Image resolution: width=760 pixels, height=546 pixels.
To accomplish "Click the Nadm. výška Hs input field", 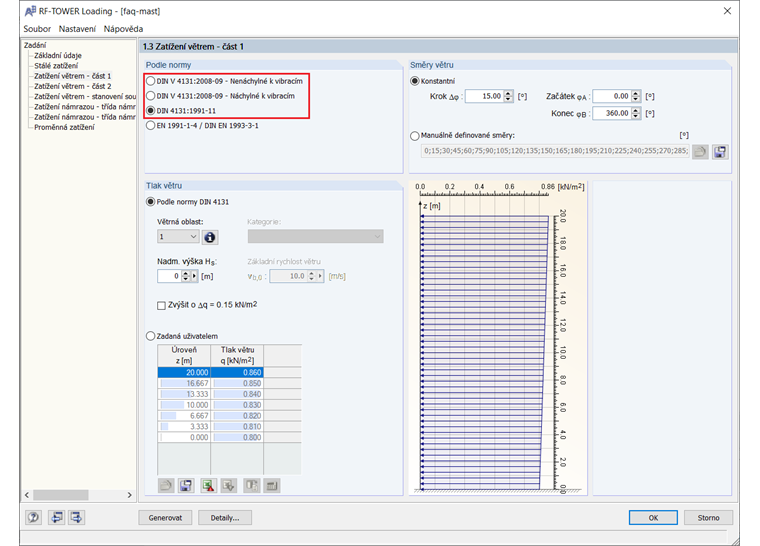I will point(169,276).
